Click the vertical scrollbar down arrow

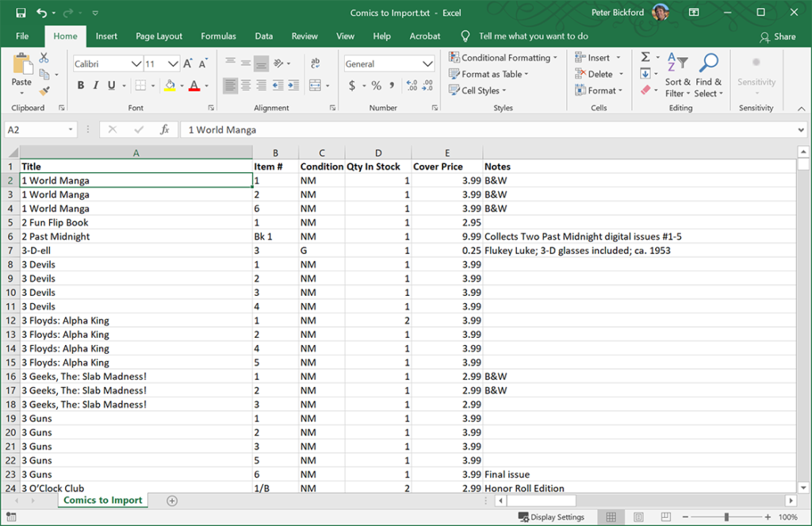click(803, 488)
